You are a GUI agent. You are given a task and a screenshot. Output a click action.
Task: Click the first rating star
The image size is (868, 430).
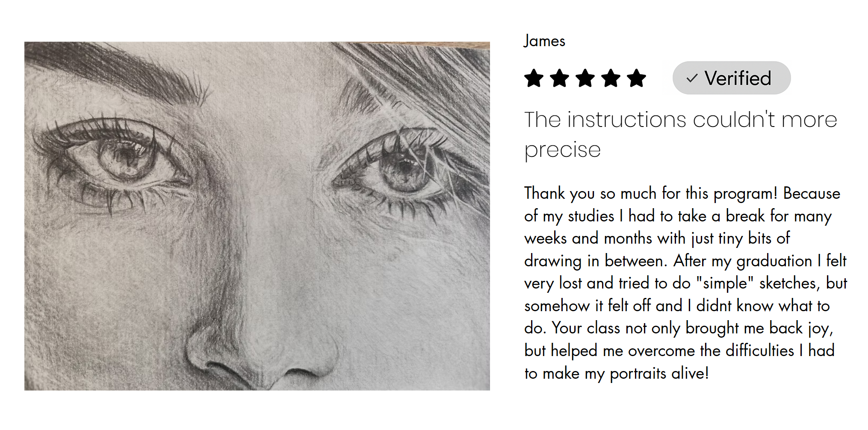(534, 78)
